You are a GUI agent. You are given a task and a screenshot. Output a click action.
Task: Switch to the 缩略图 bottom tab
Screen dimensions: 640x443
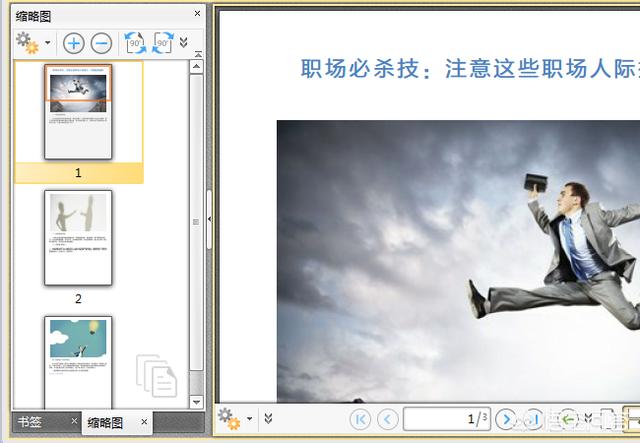tap(105, 423)
